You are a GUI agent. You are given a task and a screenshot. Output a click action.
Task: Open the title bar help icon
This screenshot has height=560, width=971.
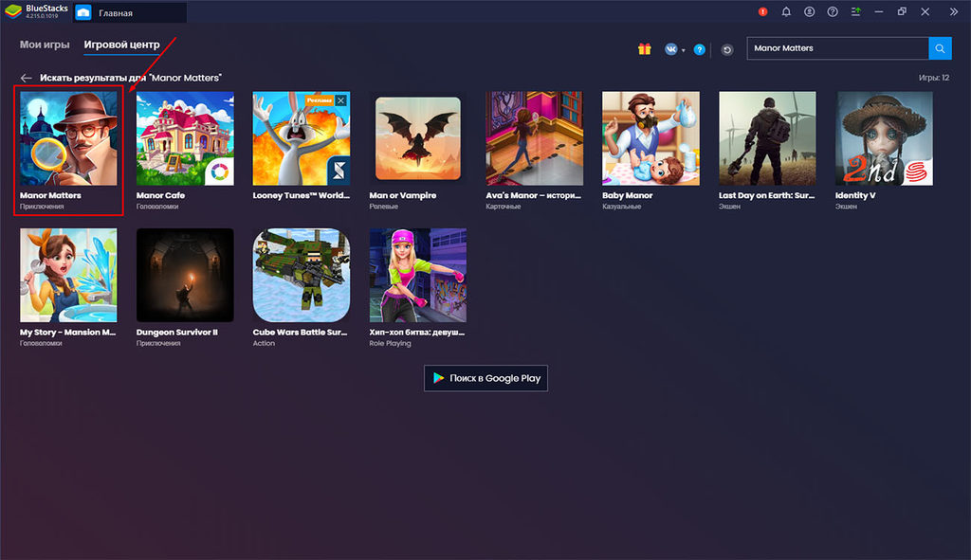[x=833, y=11]
